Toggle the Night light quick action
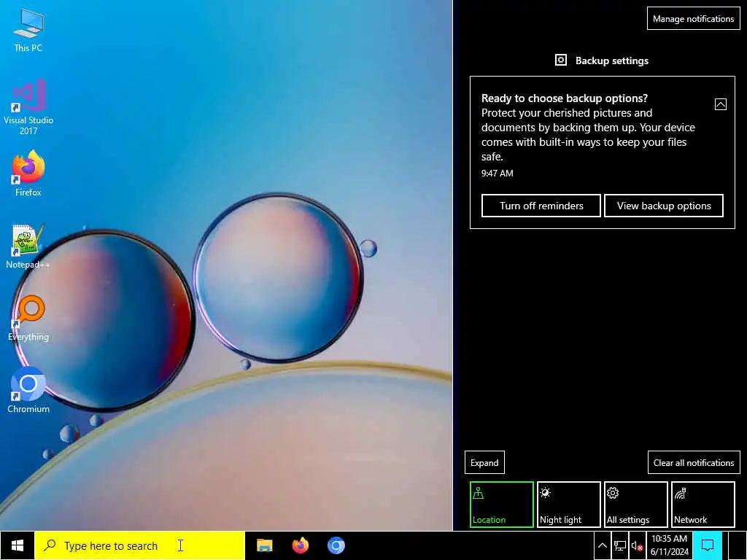Screen dimensions: 747x560 569,505
